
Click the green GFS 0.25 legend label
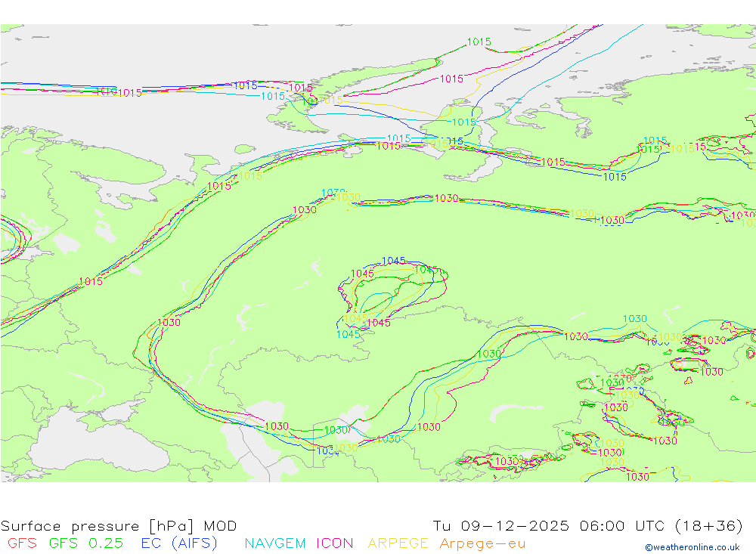[x=86, y=543]
